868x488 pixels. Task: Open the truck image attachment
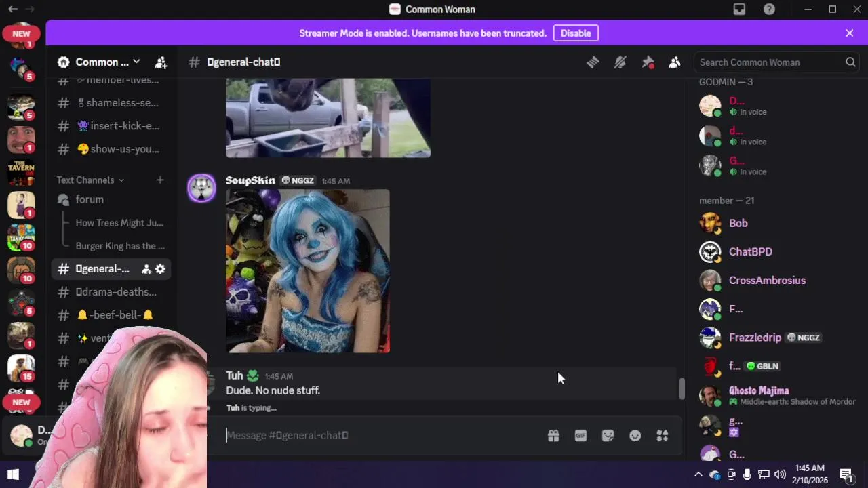click(328, 118)
